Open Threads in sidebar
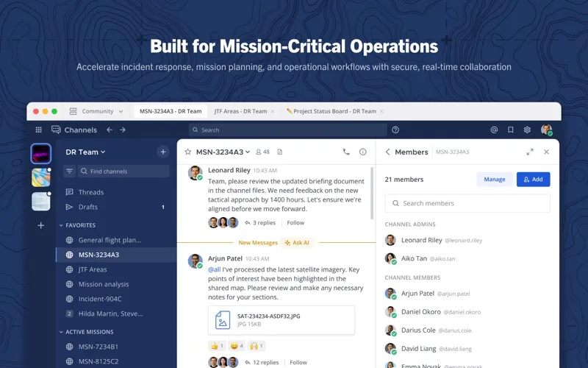 (116, 192)
